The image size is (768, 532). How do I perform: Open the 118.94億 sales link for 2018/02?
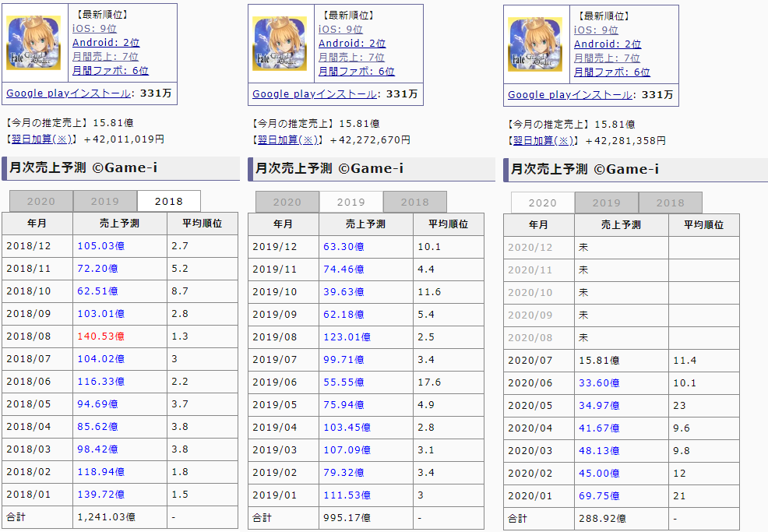pos(101,472)
